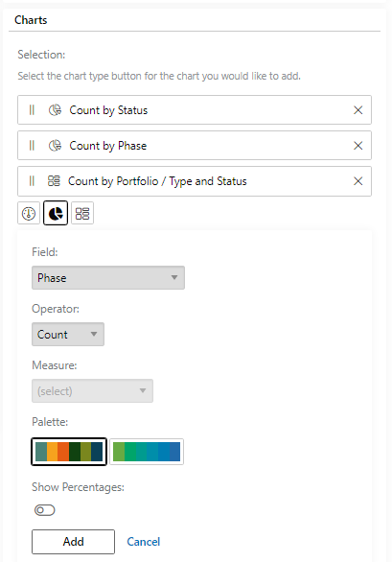Click the Cancel link
The height and width of the screenshot is (562, 392).
click(x=144, y=542)
